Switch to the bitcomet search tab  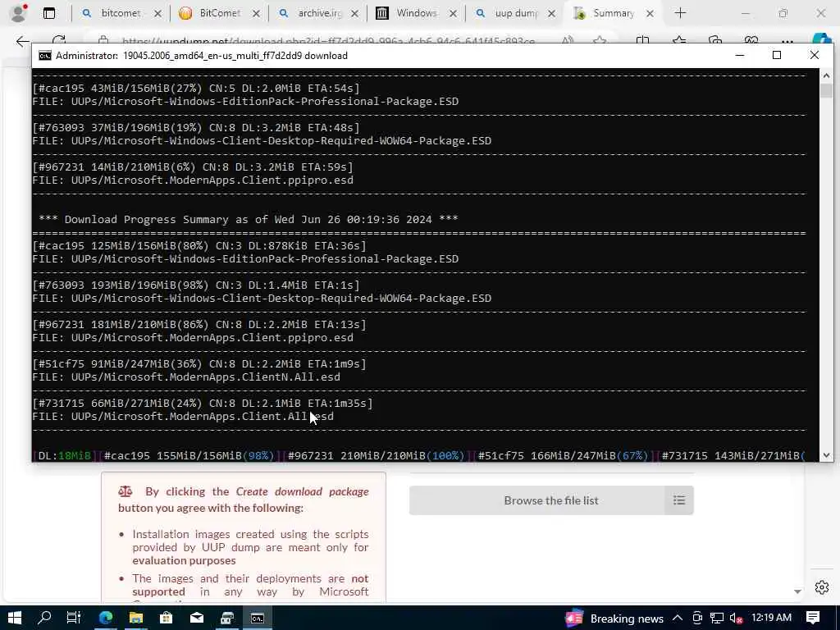pos(120,13)
